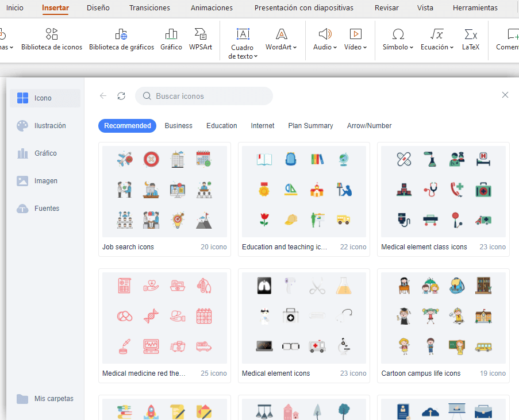Click the lungs x-ray icon
The image size is (519, 420).
coord(264,286)
